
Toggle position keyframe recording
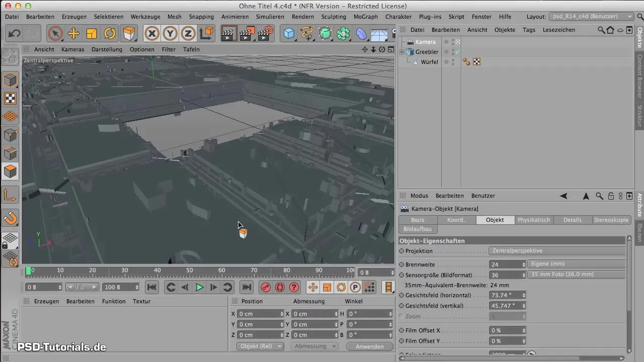pos(313,287)
